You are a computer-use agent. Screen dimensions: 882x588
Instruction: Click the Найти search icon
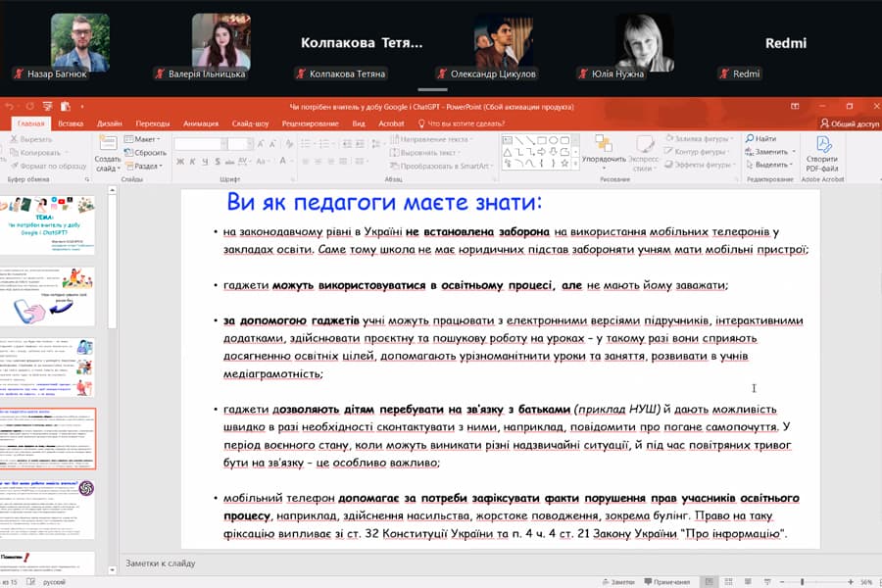tap(751, 137)
